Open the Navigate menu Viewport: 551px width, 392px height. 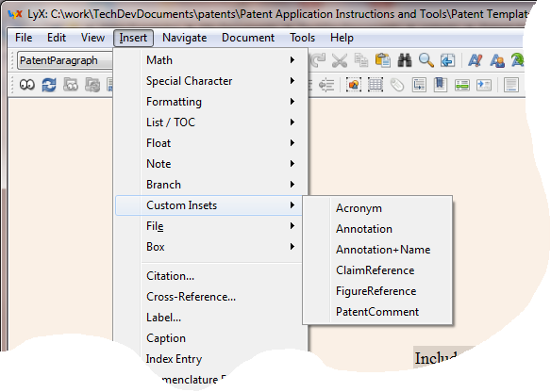[185, 38]
